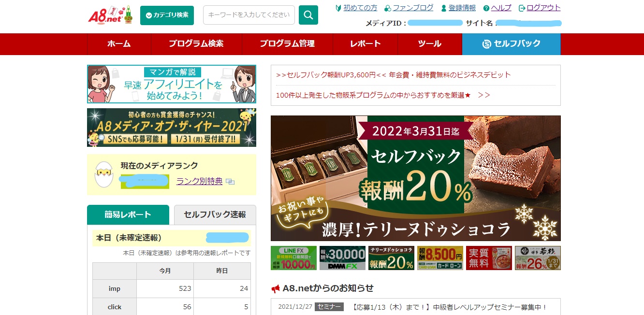The image size is (644, 315).
Task: Click the カテゴリ検索 button
Action: click(167, 15)
